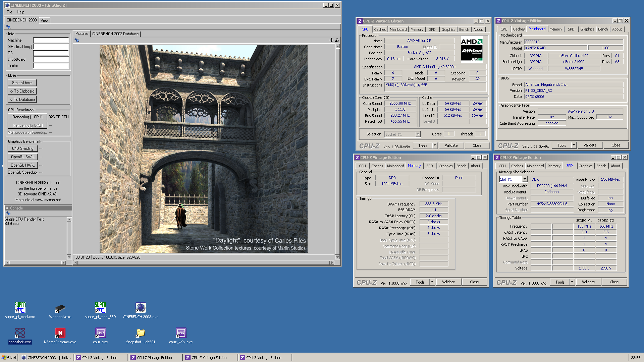
Task: Switch to CINEBENCH 2003 Database tab
Action: pyautogui.click(x=115, y=34)
